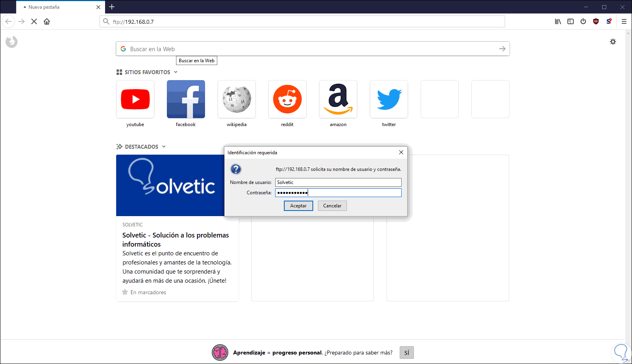Screen dimensions: 632x364
Task: Click the forward navigation arrow
Action: pos(22,21)
